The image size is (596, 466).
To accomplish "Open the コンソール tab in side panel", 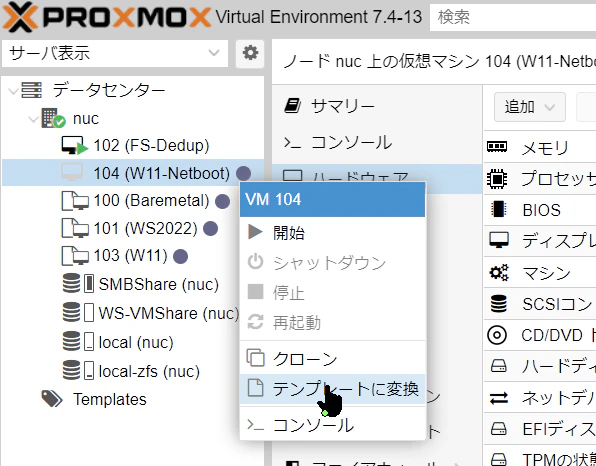I will click(377, 143).
